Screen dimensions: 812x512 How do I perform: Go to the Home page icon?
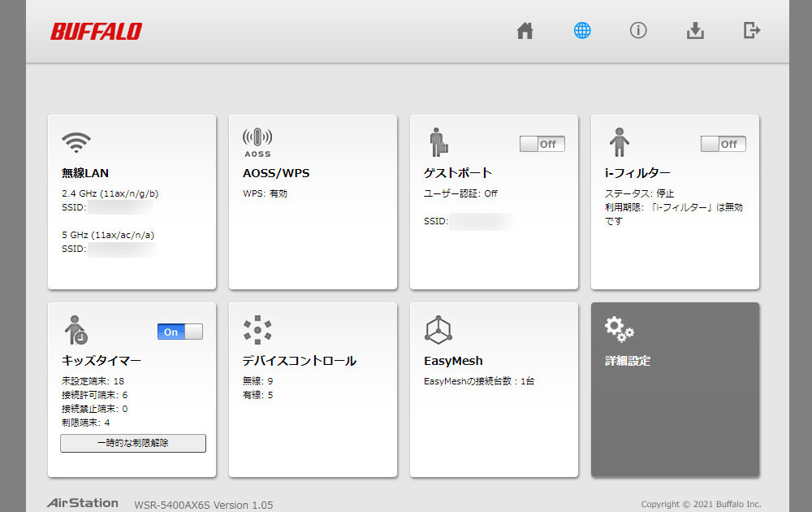point(525,31)
